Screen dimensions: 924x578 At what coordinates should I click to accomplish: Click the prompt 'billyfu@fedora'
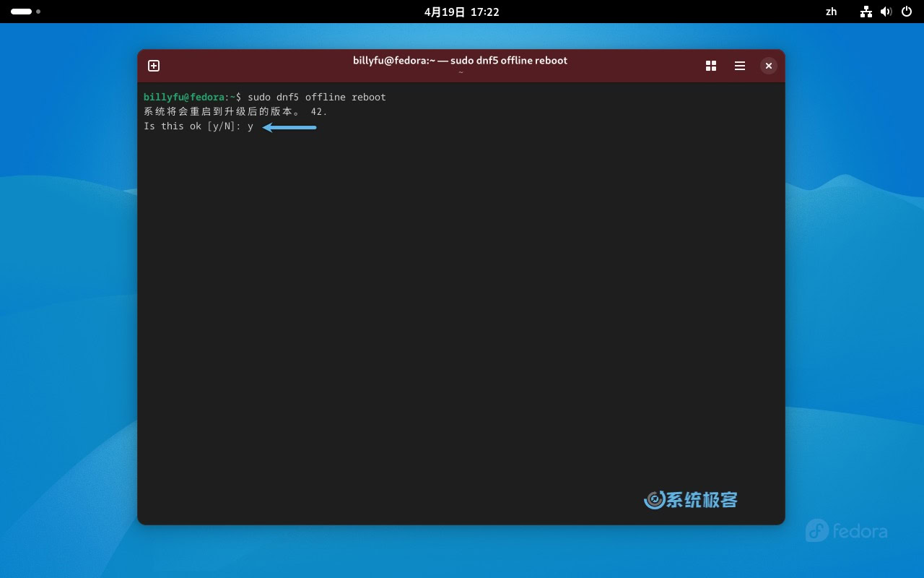click(184, 97)
